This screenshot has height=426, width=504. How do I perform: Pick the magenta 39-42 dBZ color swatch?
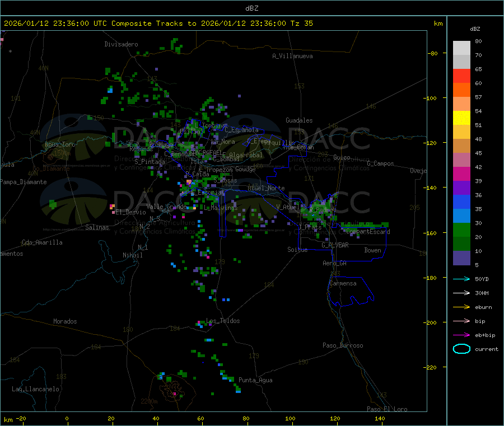click(x=461, y=174)
